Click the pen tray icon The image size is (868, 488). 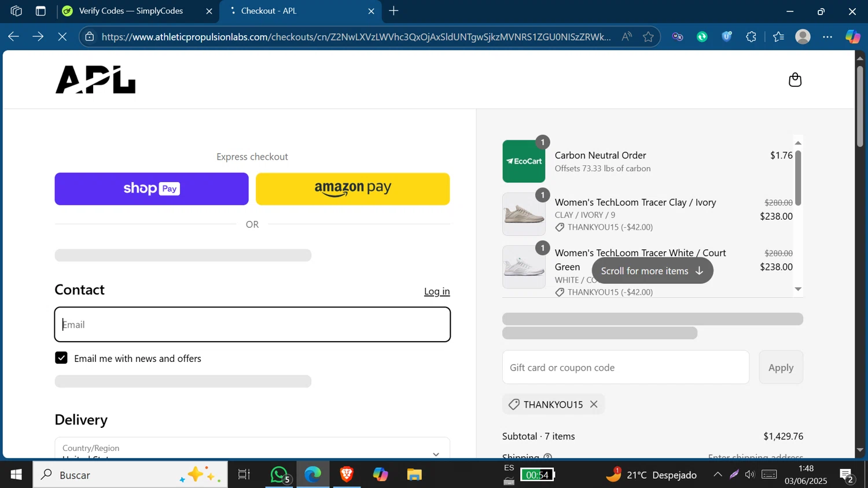click(734, 475)
